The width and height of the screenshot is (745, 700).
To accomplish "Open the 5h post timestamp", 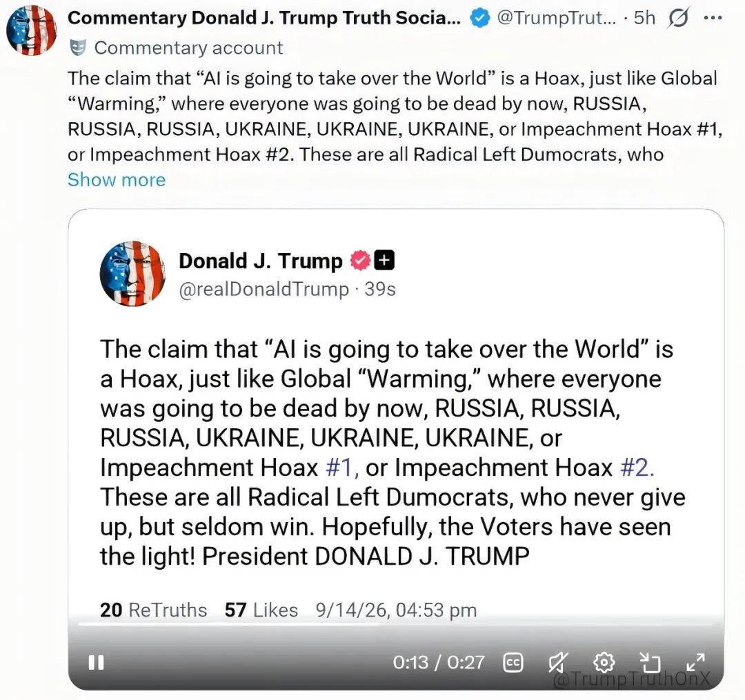I will tap(644, 18).
